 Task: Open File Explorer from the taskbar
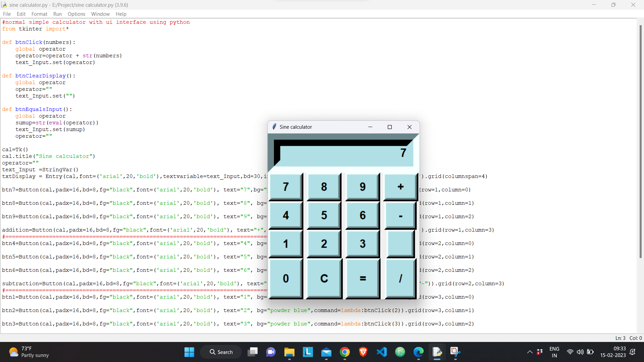289,352
